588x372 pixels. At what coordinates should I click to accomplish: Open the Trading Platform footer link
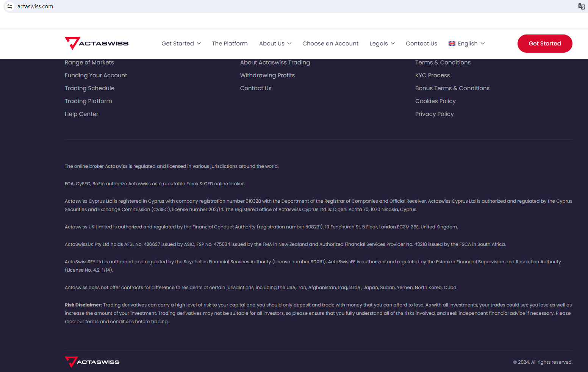tap(88, 101)
